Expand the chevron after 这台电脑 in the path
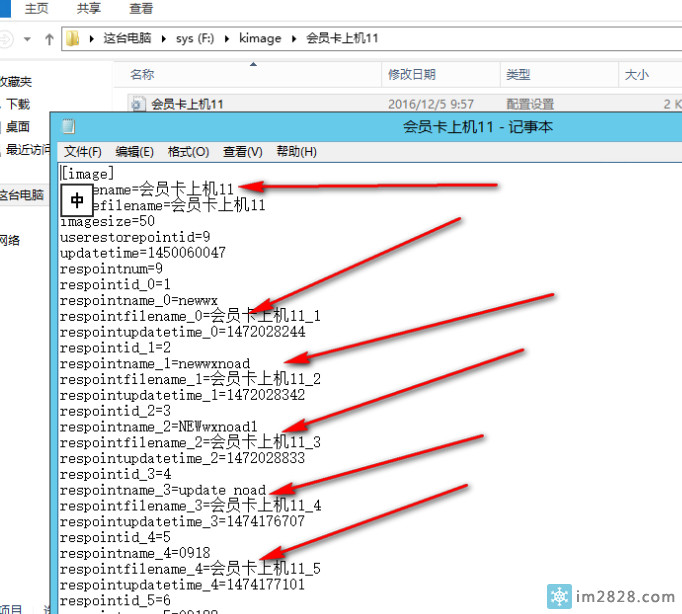Screen dimensions: 682x614 [164, 39]
